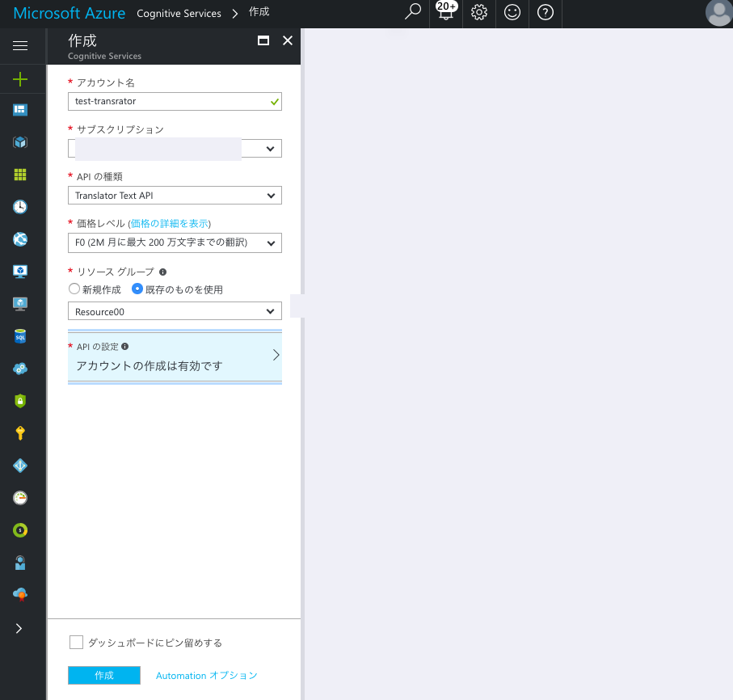Open Subscriptions key icon
Image resolution: width=733 pixels, height=700 pixels.
20,433
